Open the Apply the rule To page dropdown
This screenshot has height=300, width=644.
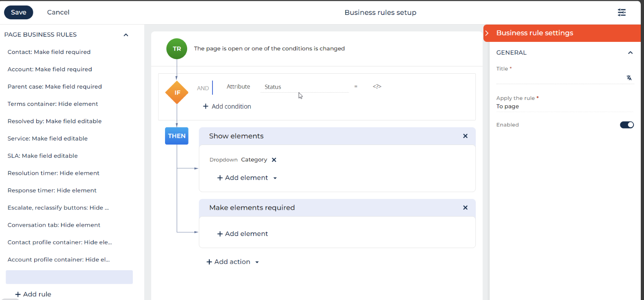pos(565,107)
